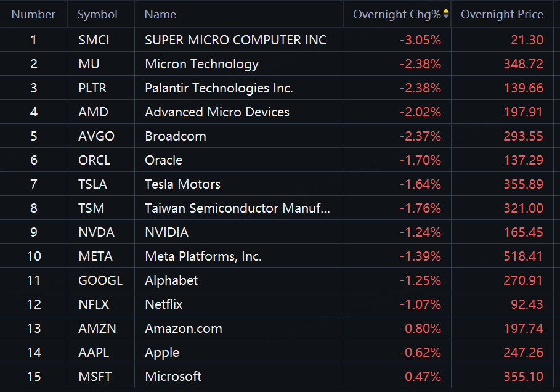The width and height of the screenshot is (560, 392).
Task: Open the PLTR ticker symbol
Action: (92, 88)
